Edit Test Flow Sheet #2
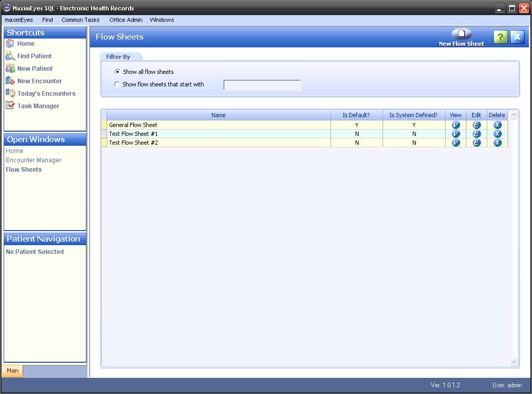This screenshot has height=394, width=532. click(x=476, y=143)
